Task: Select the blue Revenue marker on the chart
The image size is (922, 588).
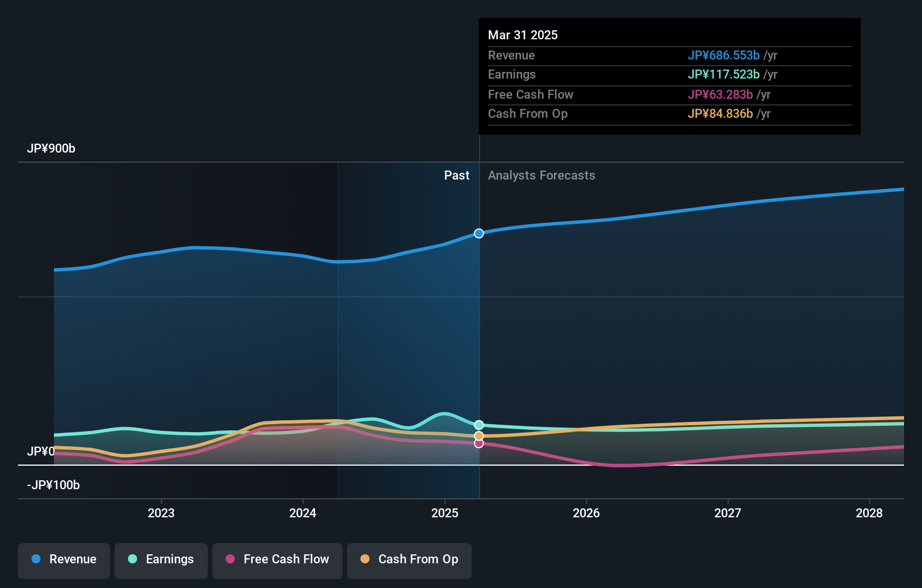Action: [478, 233]
